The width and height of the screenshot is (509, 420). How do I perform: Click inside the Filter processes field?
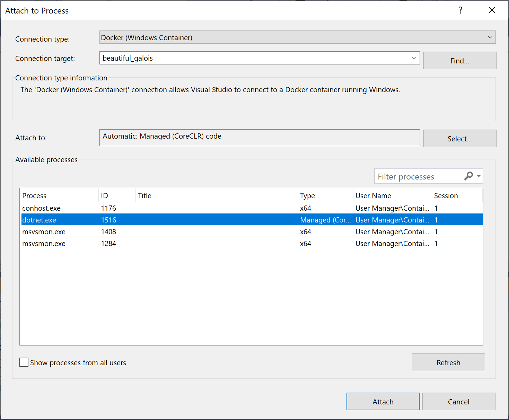click(416, 176)
